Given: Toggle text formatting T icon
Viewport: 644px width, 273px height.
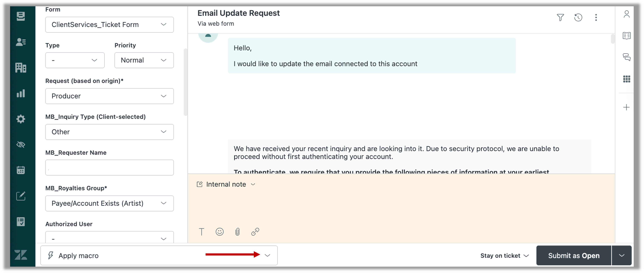Looking at the screenshot, I should (202, 232).
